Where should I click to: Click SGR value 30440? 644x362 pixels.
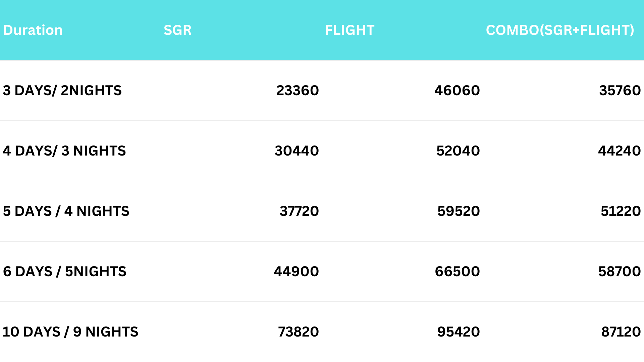297,151
